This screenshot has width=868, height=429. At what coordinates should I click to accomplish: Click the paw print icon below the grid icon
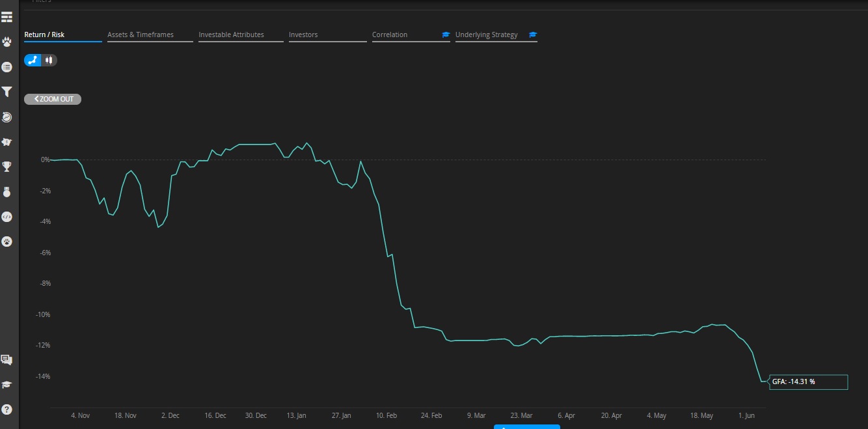point(7,42)
